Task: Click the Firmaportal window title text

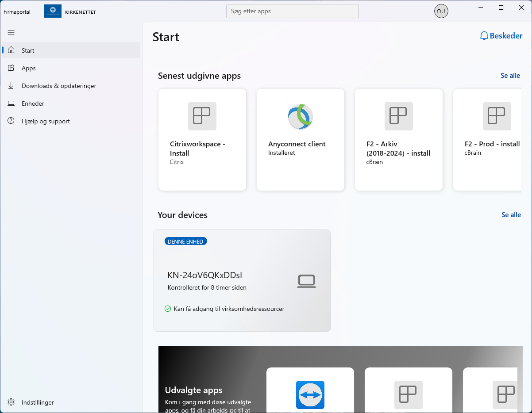Action: [17, 12]
